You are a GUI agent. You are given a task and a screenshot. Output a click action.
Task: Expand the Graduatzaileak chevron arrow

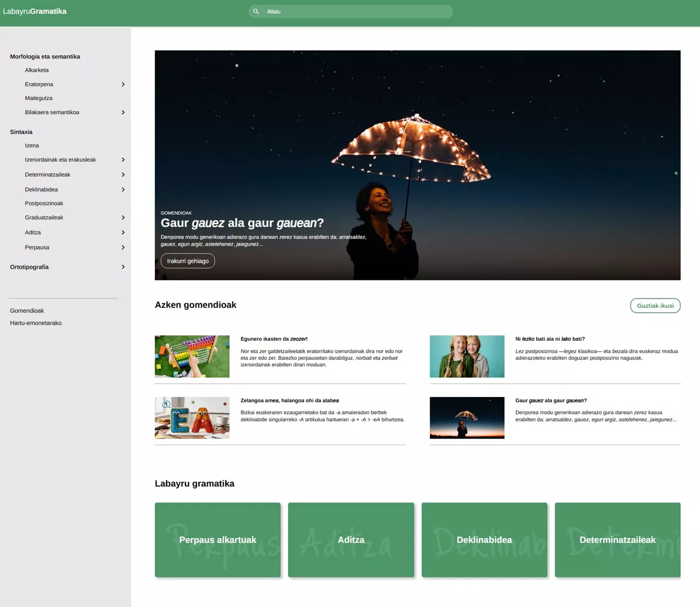pos(123,218)
